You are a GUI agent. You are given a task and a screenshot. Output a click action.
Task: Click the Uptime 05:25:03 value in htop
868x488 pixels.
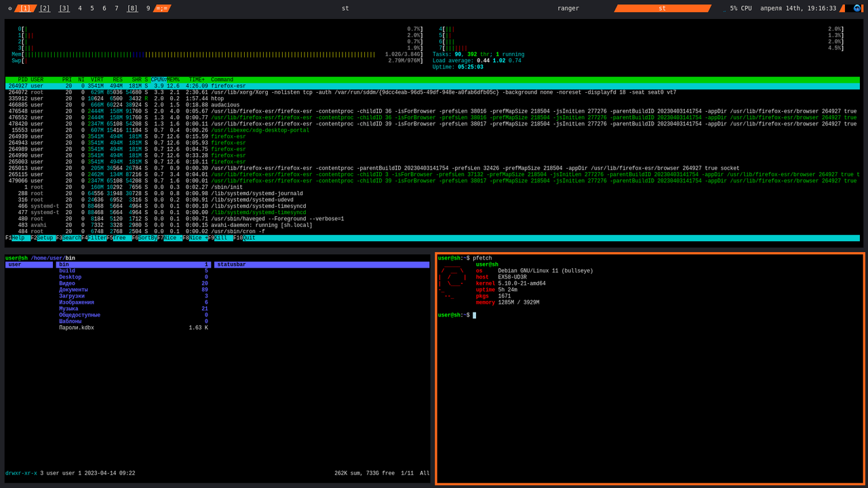[471, 67]
